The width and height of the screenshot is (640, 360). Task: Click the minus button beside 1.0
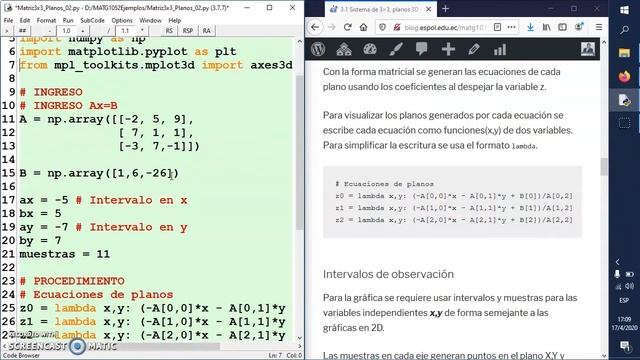[x=49, y=31]
